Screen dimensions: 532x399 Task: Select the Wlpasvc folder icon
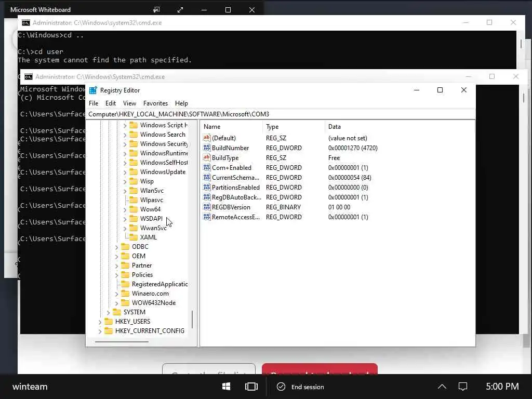(x=134, y=200)
